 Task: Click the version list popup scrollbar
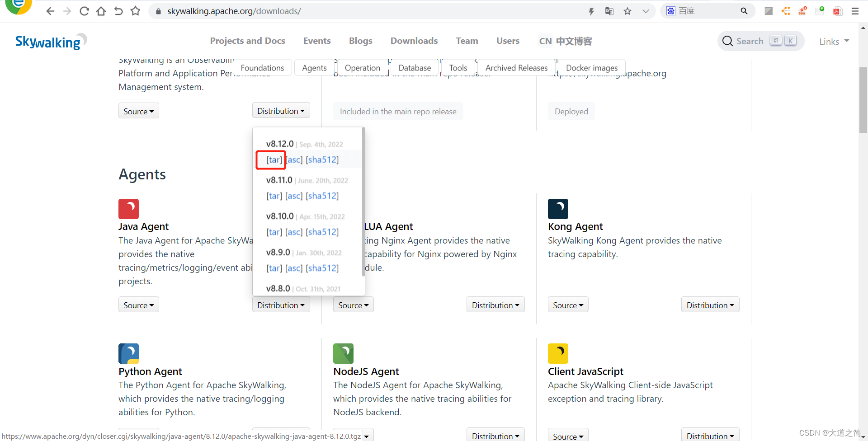pos(363,202)
